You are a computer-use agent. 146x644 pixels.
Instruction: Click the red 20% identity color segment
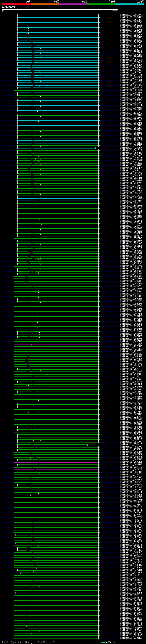click(x=16, y=4)
